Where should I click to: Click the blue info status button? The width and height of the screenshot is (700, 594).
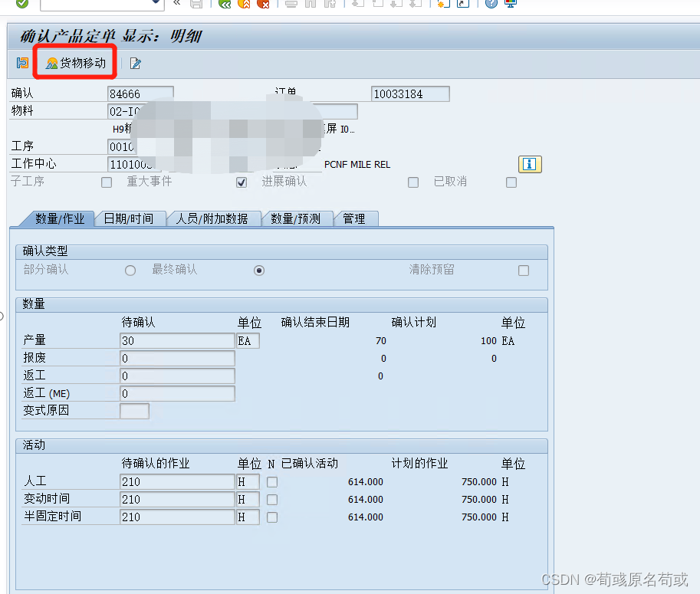coord(530,164)
